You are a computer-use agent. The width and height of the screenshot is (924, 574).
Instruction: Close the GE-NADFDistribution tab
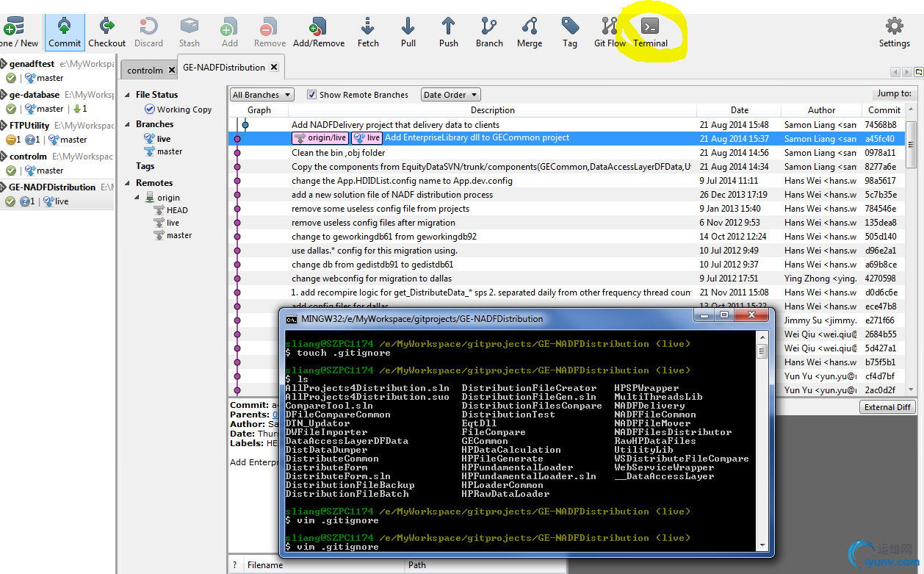pyautogui.click(x=274, y=67)
